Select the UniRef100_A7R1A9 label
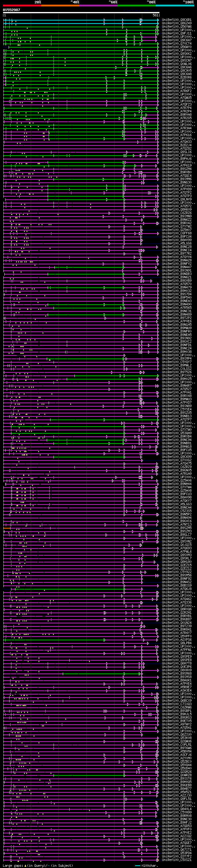 click(x=177, y=474)
